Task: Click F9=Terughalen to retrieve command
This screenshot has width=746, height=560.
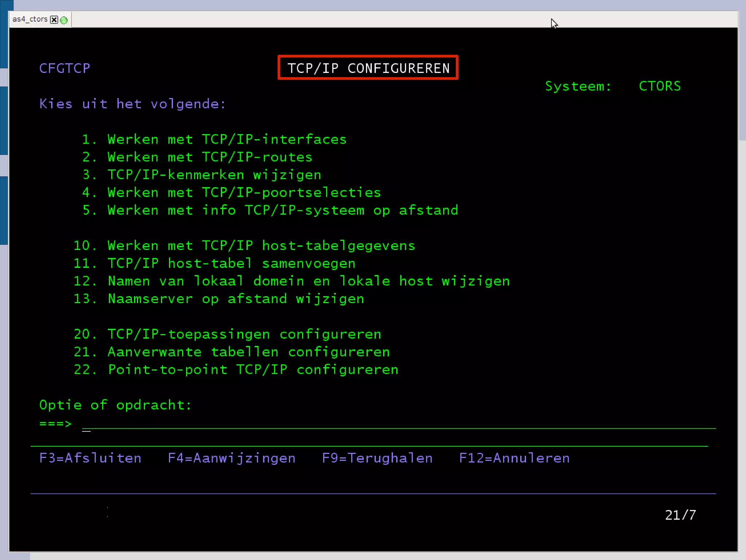Action: pos(377,458)
